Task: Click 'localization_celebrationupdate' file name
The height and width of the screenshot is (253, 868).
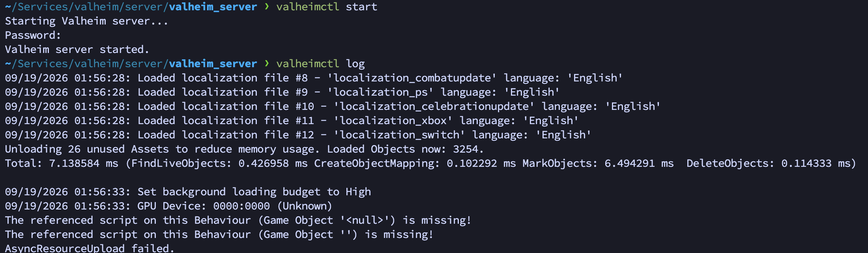Action: [434, 106]
